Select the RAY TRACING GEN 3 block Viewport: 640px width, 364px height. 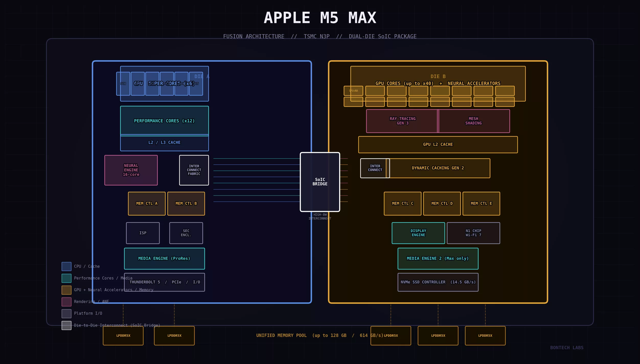(402, 121)
